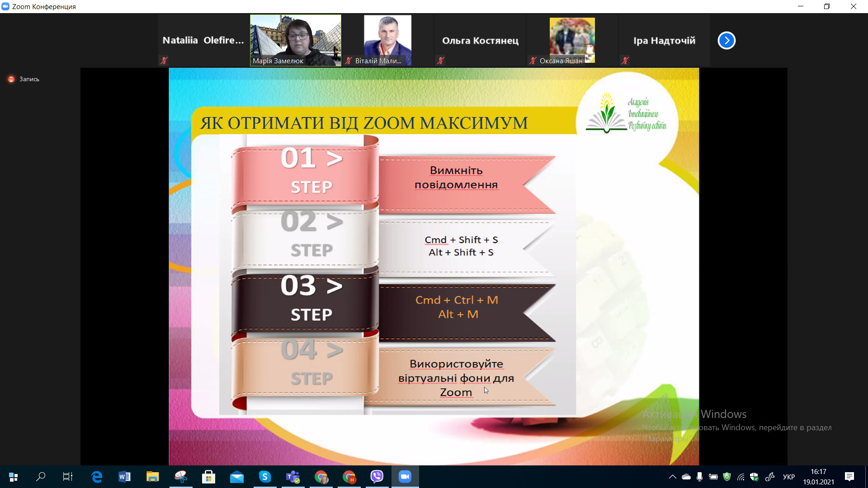Open OneDrive cloud tray icon
868x488 pixels.
pos(686,477)
